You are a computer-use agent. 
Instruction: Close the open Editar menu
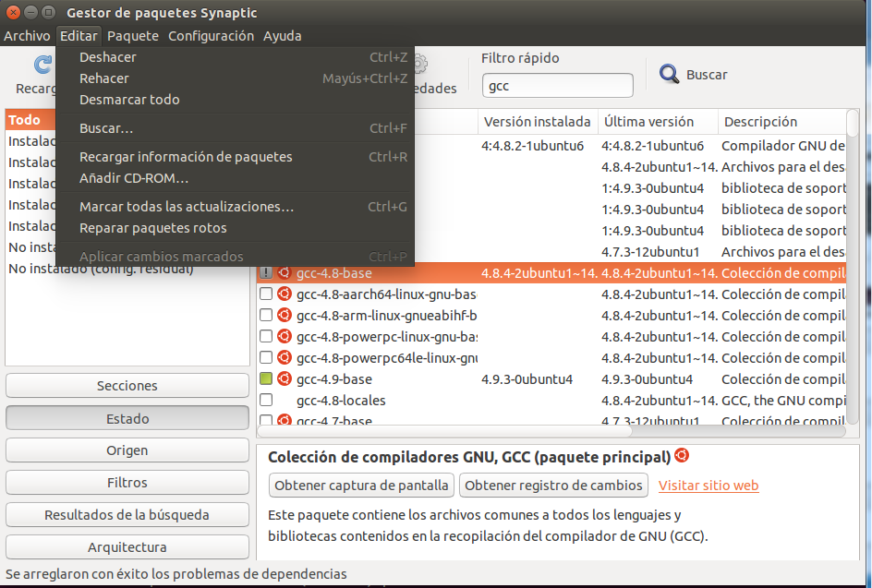coord(79,36)
